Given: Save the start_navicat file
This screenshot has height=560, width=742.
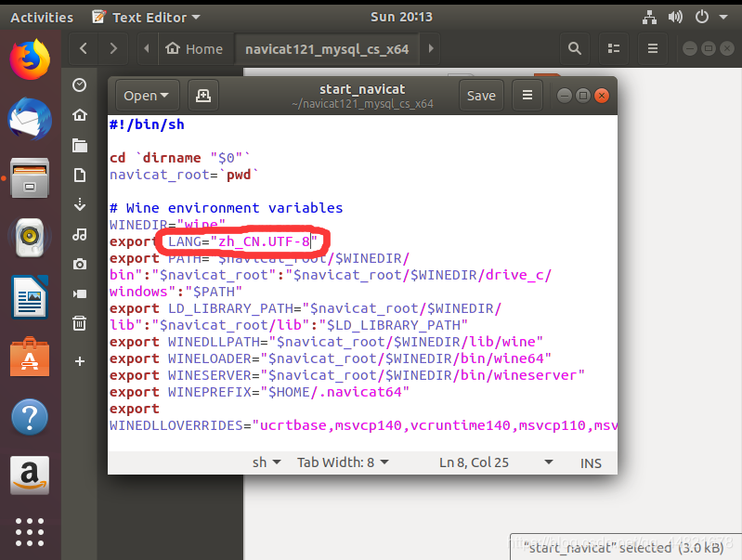Looking at the screenshot, I should pos(481,96).
